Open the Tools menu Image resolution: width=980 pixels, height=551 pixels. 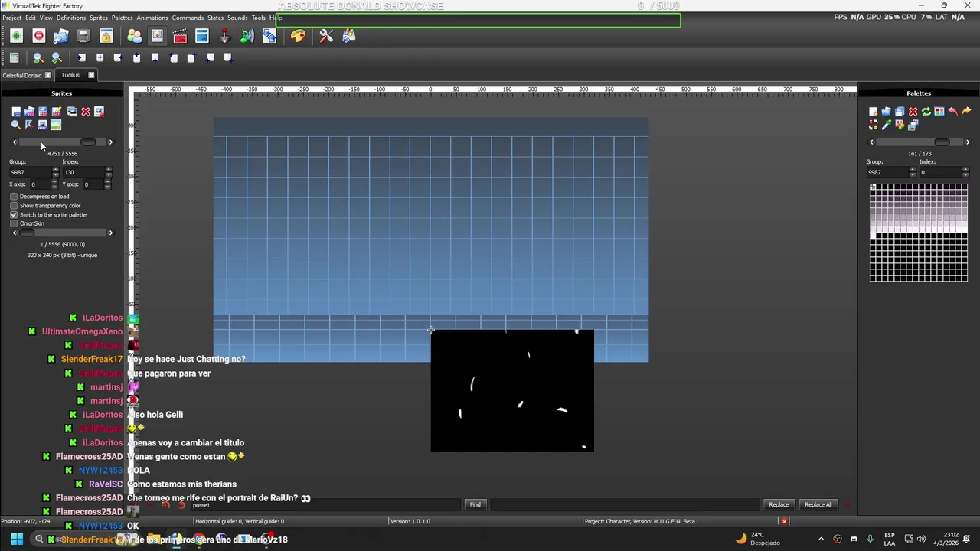click(258, 18)
